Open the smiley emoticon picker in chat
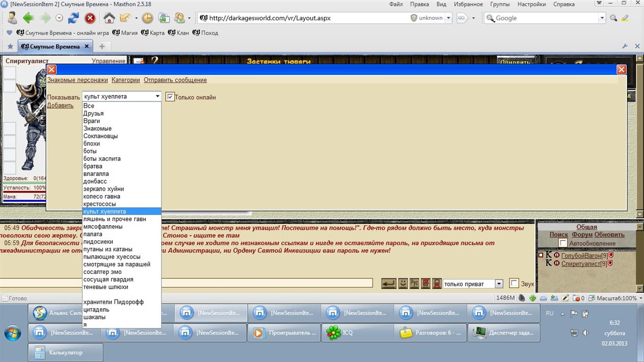Screen dimensions: 644x362 [x=403, y=283]
